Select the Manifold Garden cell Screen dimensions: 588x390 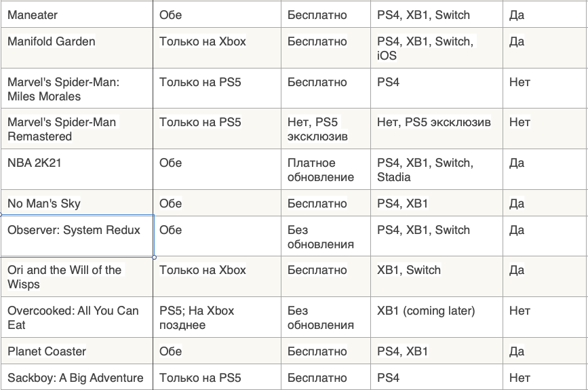click(52, 41)
